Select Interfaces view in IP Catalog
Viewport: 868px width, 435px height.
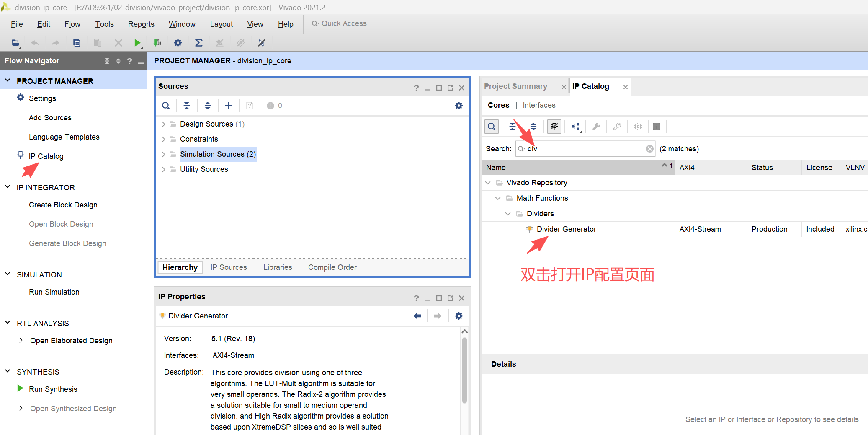539,105
